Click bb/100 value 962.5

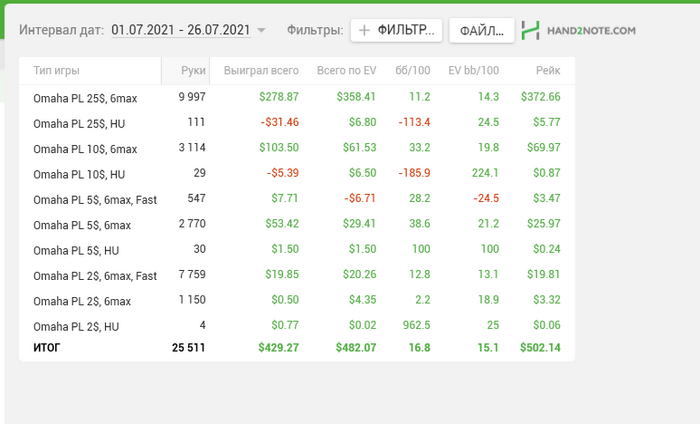417,325
